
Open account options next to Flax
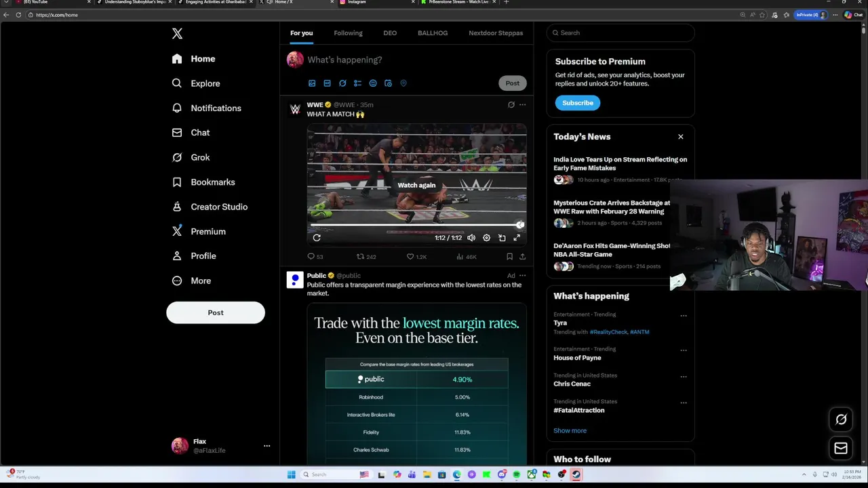point(267,445)
